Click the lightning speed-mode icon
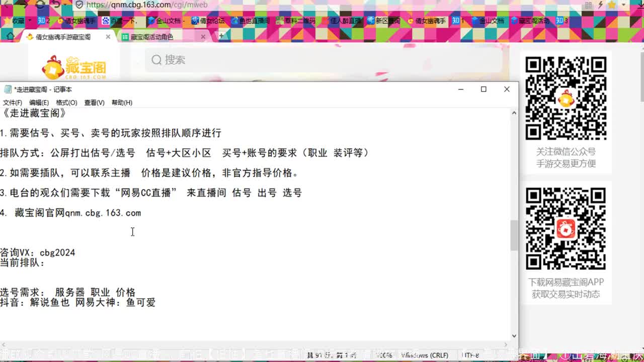644x362 pixels. (601, 5)
